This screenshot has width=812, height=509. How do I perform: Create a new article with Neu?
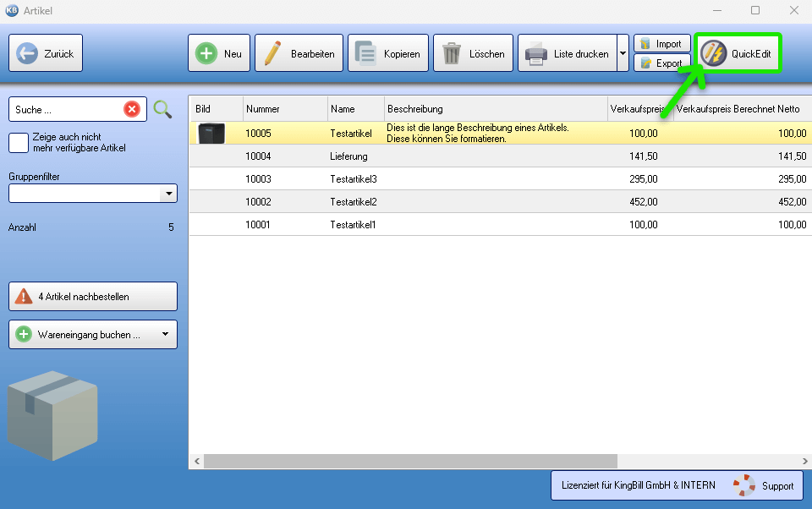[x=218, y=53]
